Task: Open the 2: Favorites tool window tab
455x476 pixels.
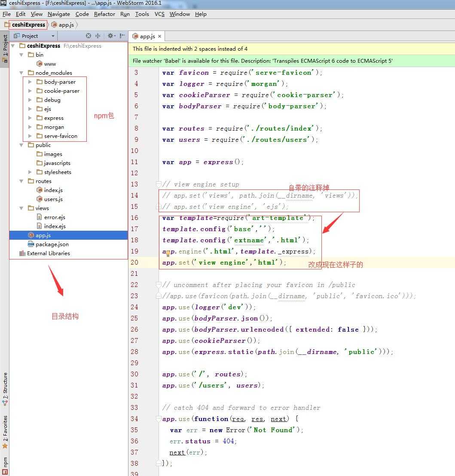Action: pyautogui.click(x=5, y=432)
